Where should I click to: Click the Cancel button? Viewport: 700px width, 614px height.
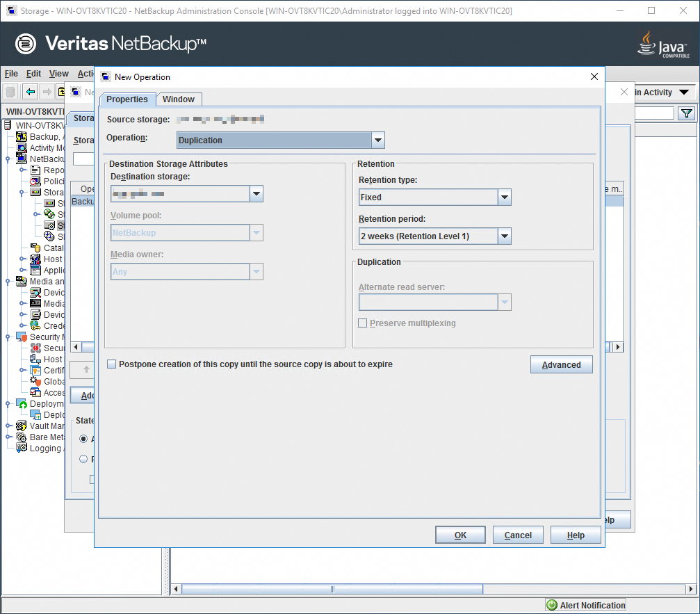518,535
